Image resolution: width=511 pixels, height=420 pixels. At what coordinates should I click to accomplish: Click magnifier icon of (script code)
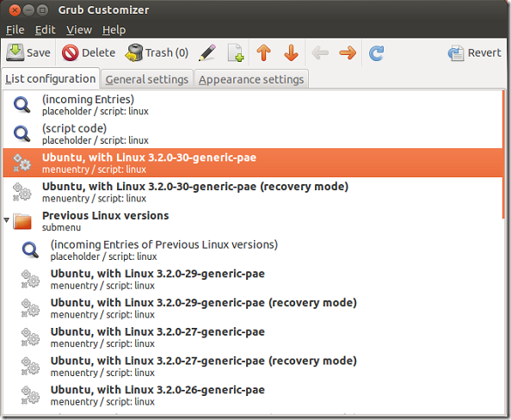[x=22, y=134]
